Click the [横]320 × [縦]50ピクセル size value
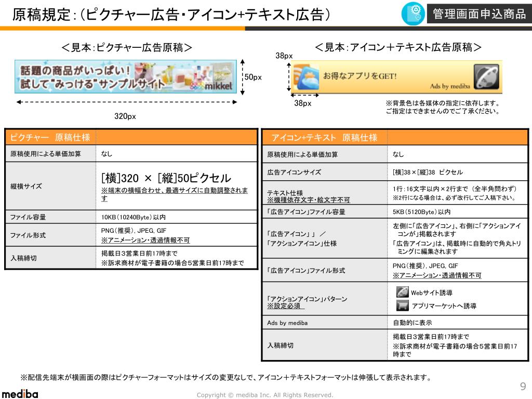 166,178
